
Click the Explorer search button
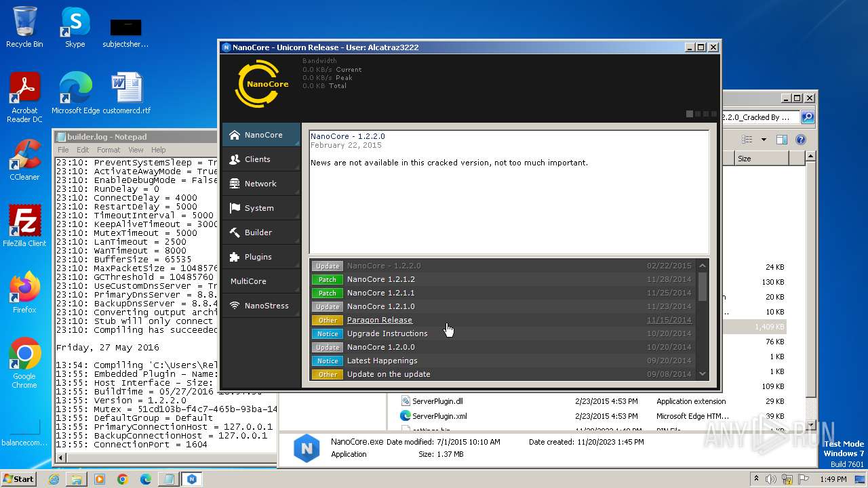click(x=807, y=117)
